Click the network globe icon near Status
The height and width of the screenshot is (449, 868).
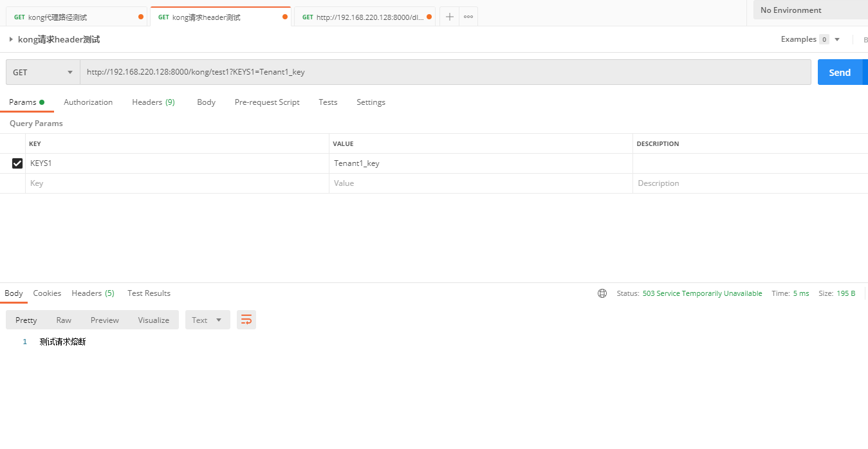coord(602,293)
